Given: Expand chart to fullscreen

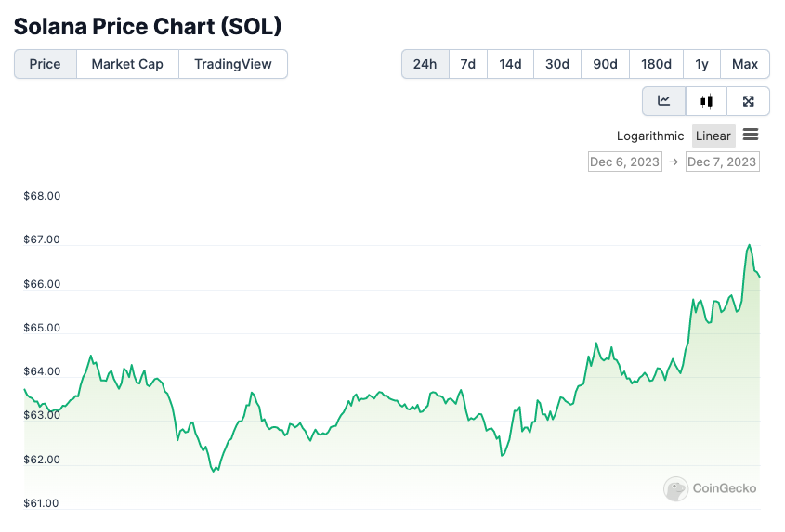Looking at the screenshot, I should 749,101.
